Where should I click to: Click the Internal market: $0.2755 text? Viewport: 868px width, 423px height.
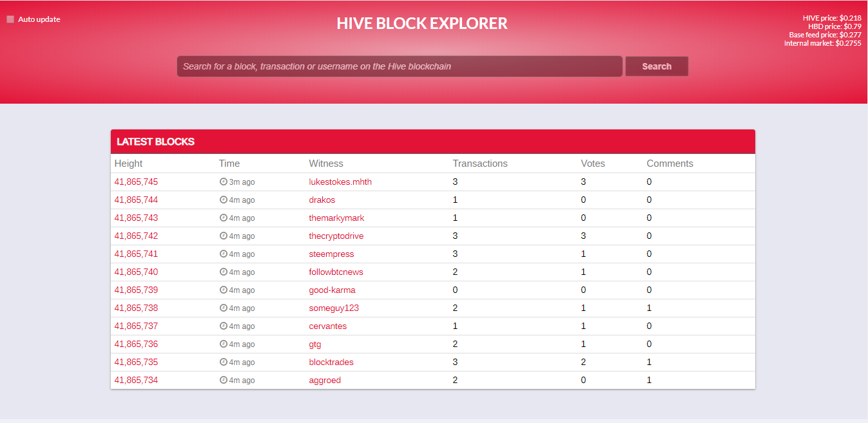822,43
